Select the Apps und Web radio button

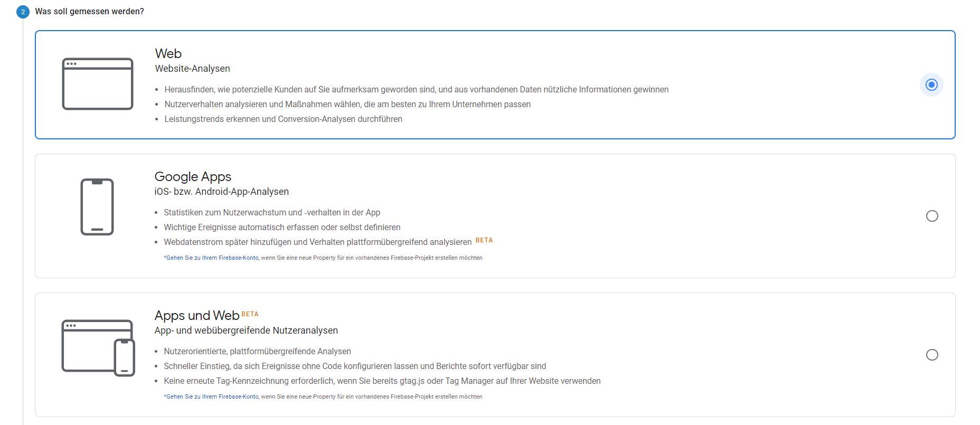coord(932,354)
